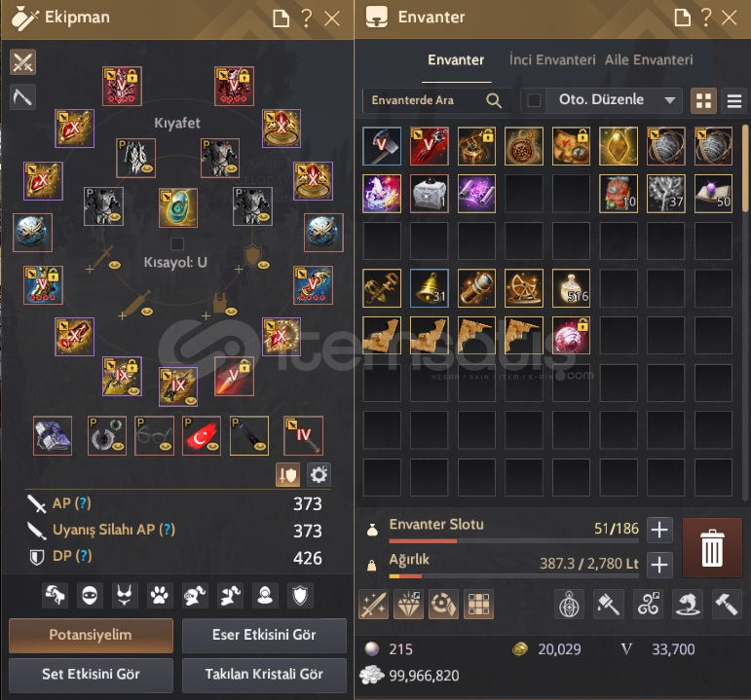Increase Ağırlık limit with plus button
Screen dimensions: 751x700
(x=659, y=565)
